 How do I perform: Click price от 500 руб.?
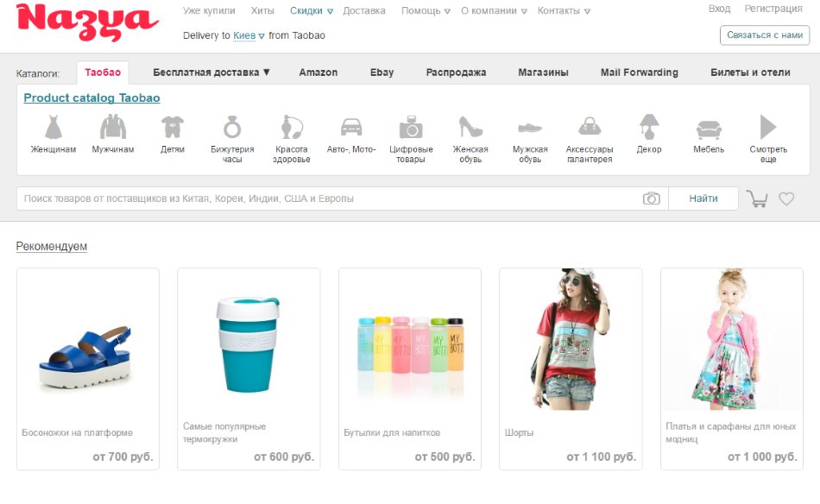[445, 457]
